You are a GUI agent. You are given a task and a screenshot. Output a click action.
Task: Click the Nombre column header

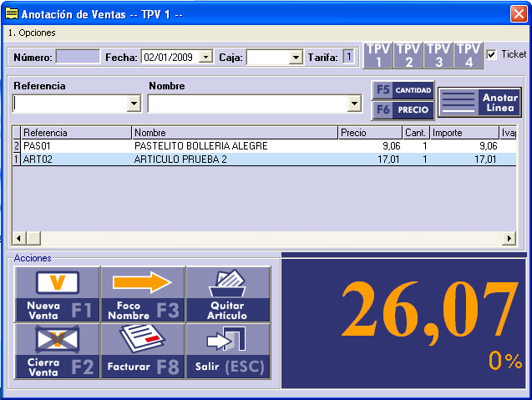coord(235,133)
